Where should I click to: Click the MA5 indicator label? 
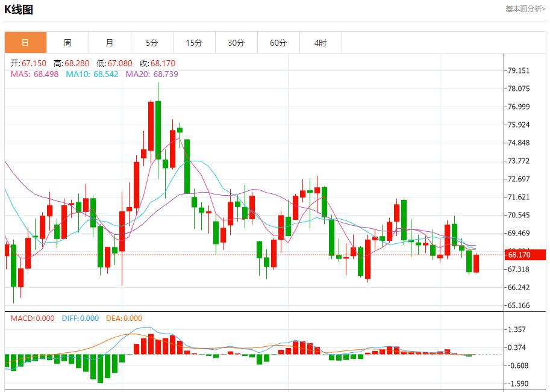click(x=35, y=74)
